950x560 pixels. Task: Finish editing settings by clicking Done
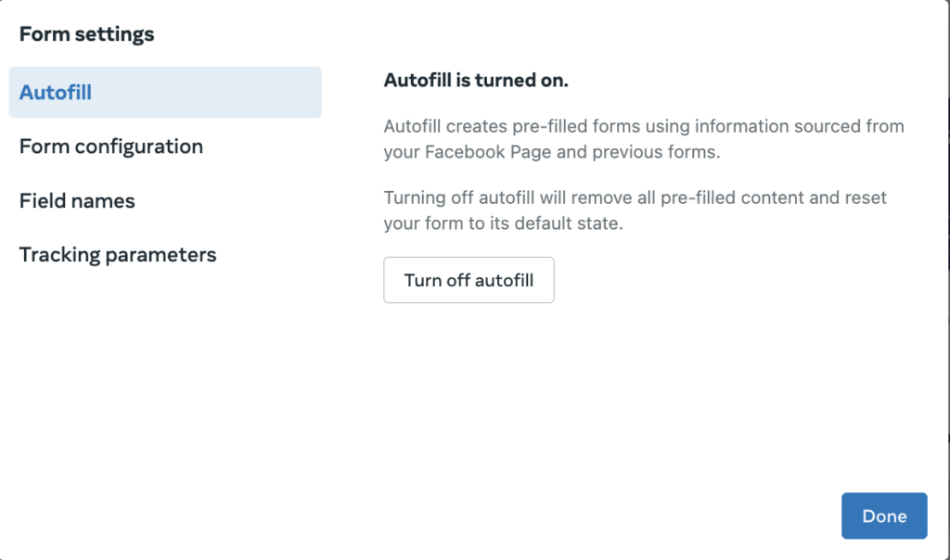(x=883, y=516)
